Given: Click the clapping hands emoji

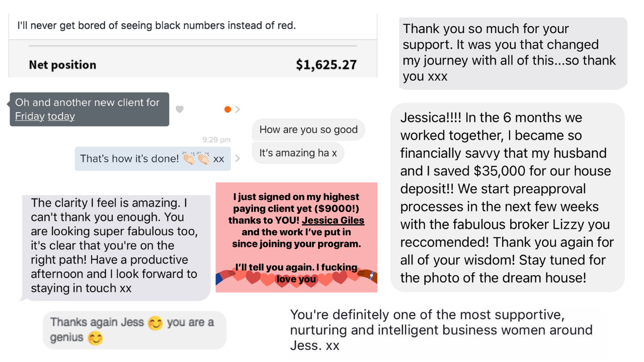Looking at the screenshot, I should 196,158.
